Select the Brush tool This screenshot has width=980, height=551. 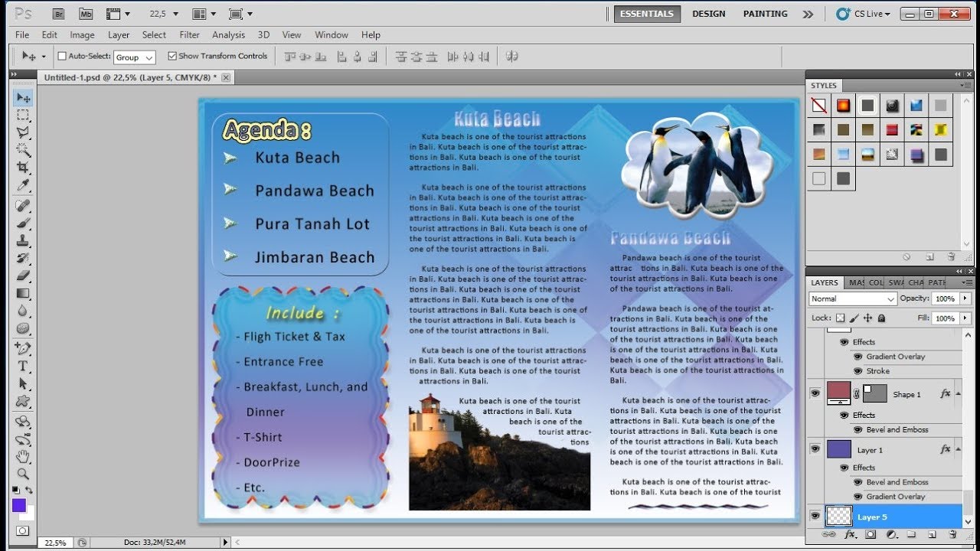coord(23,223)
